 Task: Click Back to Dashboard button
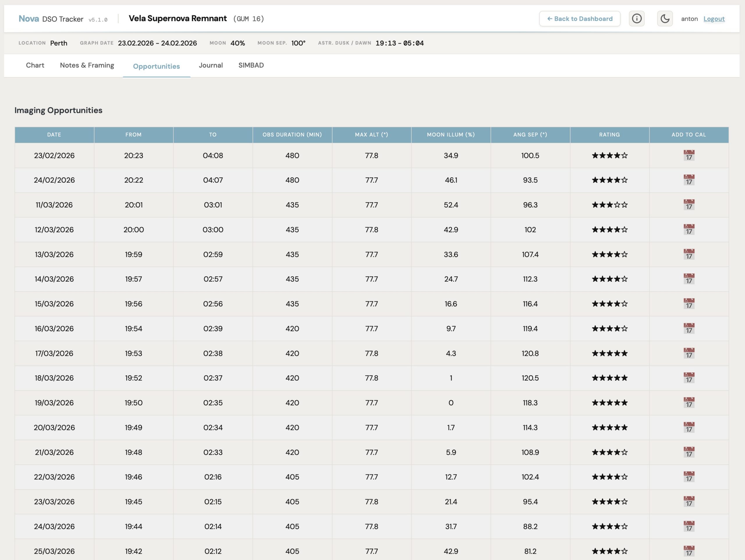(x=579, y=19)
